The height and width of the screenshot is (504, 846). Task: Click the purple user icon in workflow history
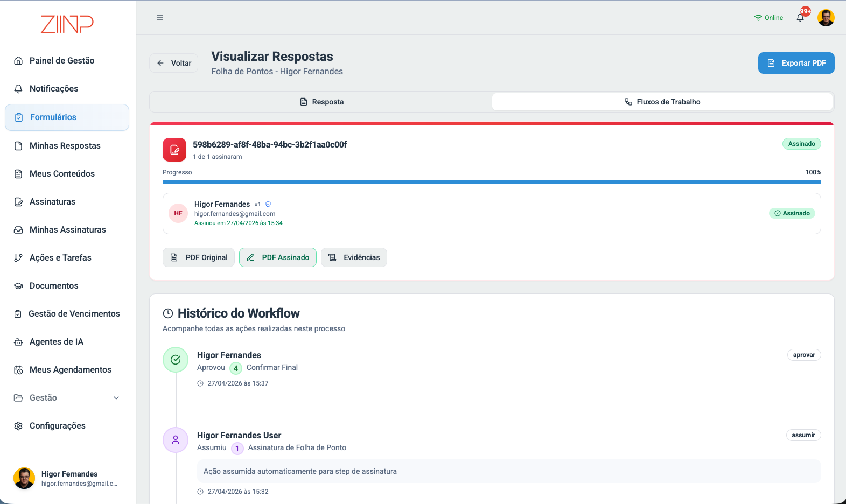[x=176, y=440]
